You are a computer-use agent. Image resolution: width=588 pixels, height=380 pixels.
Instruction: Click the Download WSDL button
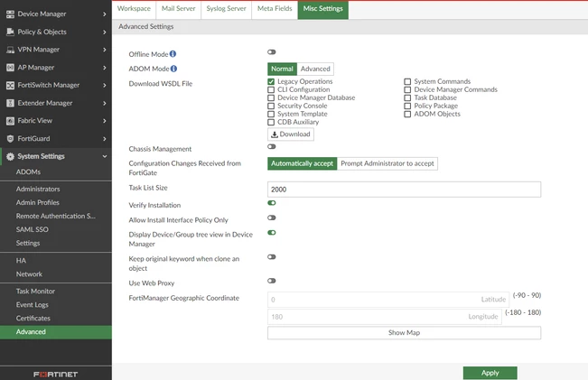291,134
